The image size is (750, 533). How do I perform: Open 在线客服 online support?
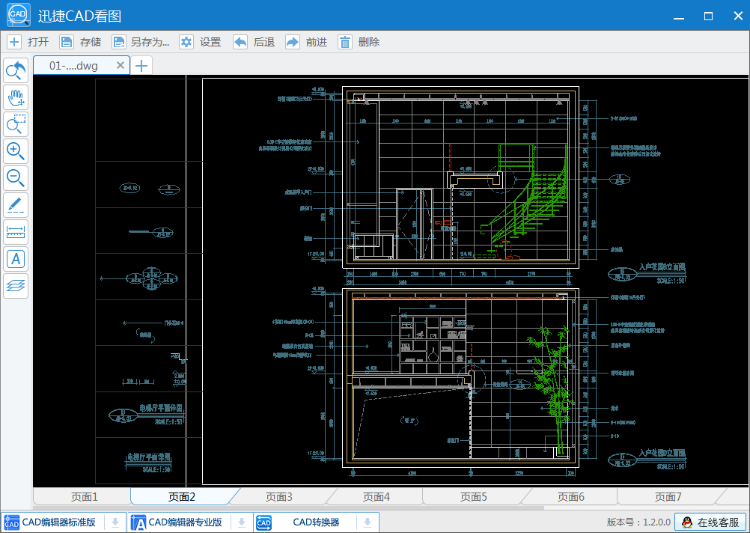pos(711,522)
